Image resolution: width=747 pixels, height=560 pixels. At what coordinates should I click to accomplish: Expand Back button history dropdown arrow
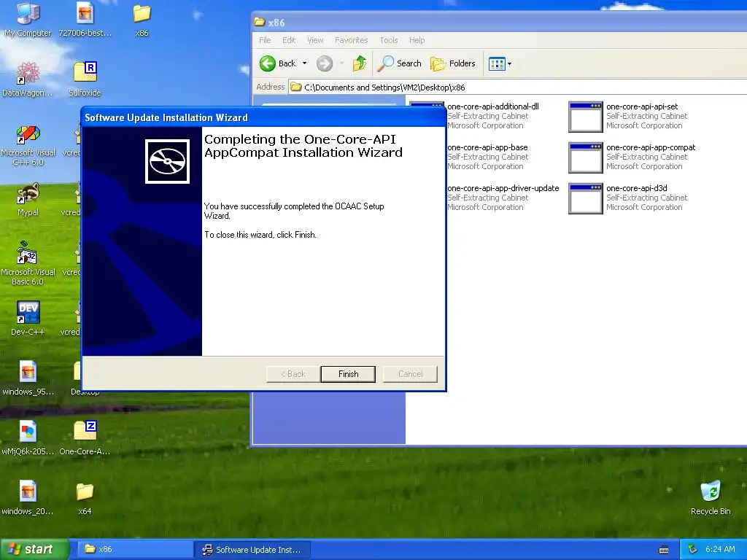(304, 63)
